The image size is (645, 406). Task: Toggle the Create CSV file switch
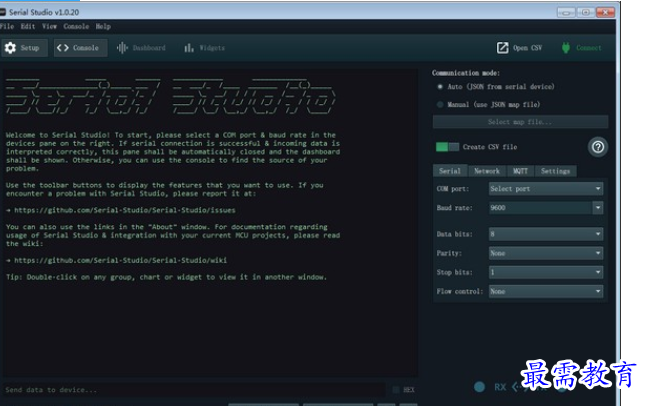tap(447, 147)
